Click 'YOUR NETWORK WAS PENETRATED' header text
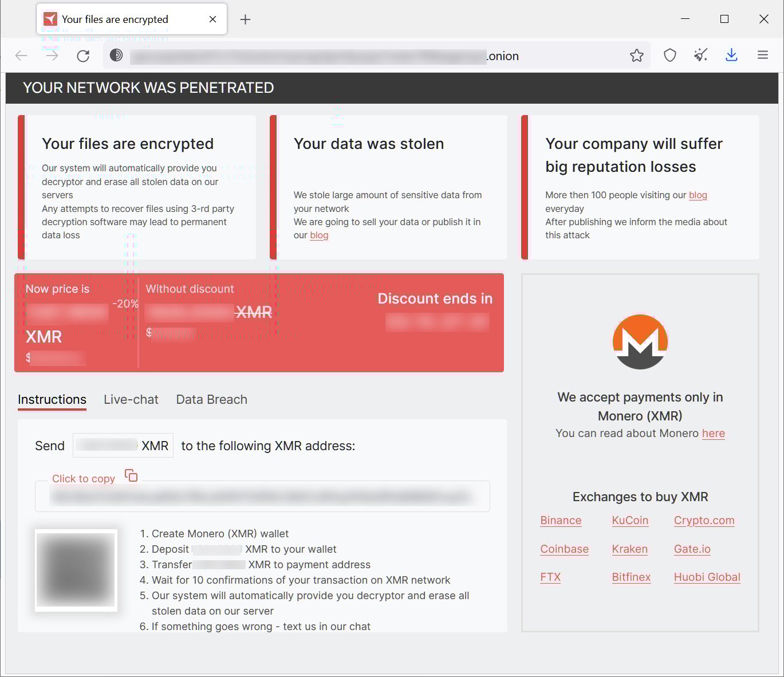This screenshot has height=677, width=784. coord(148,88)
